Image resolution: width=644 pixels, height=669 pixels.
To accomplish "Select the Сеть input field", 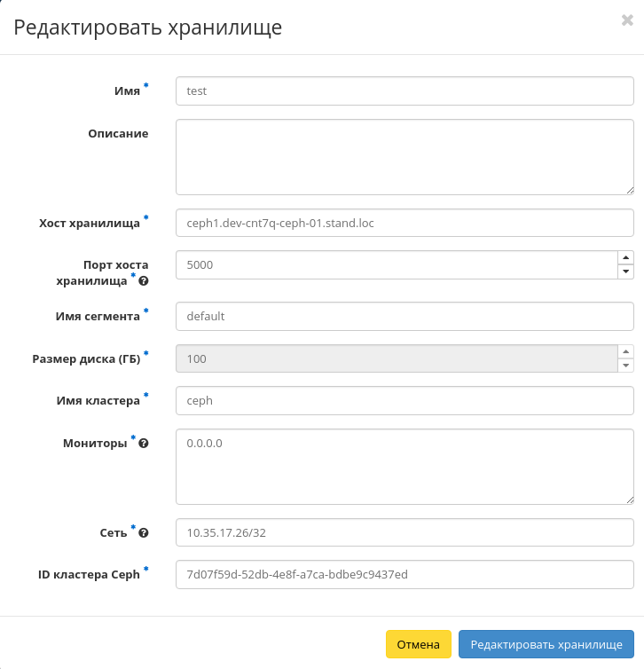I will pos(404,533).
